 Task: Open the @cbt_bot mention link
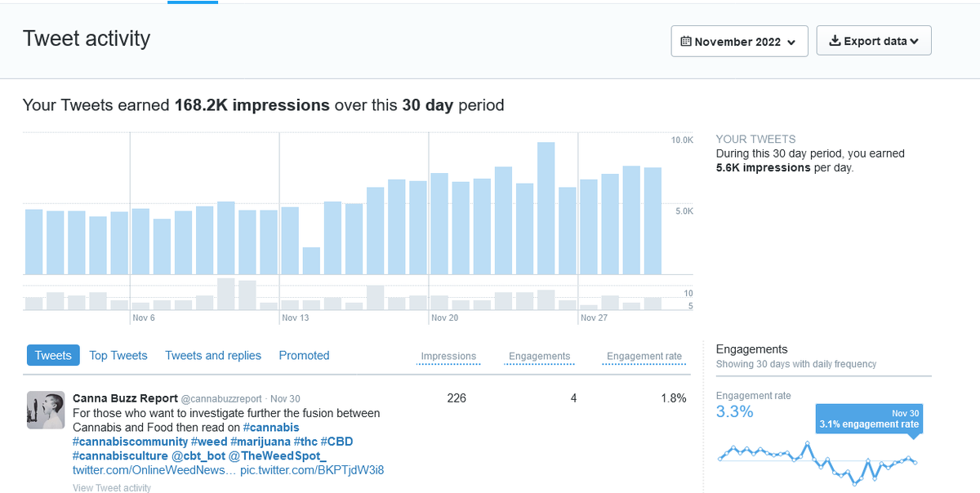pos(198,455)
